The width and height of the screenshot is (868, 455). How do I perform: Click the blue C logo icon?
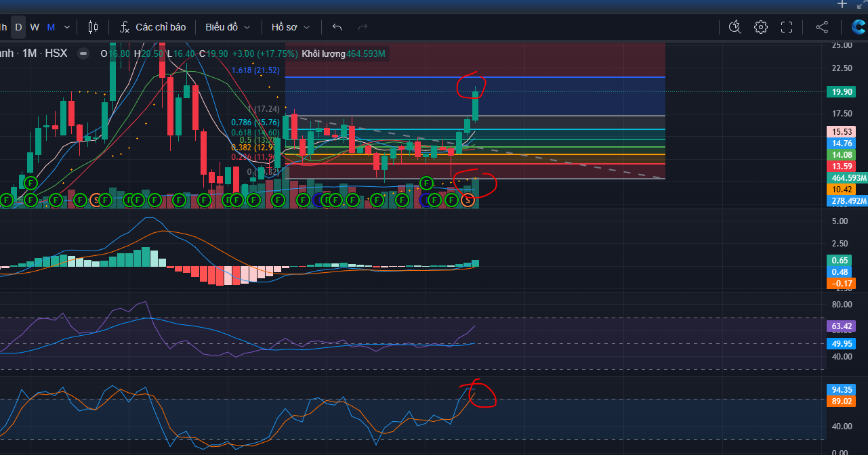click(x=859, y=27)
